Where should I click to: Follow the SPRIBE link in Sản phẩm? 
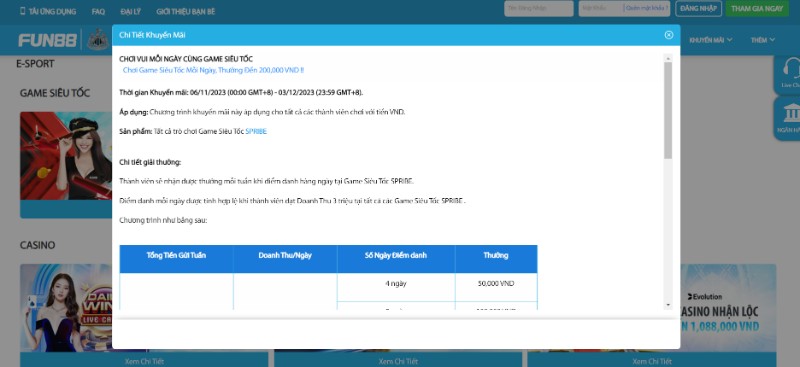256,131
